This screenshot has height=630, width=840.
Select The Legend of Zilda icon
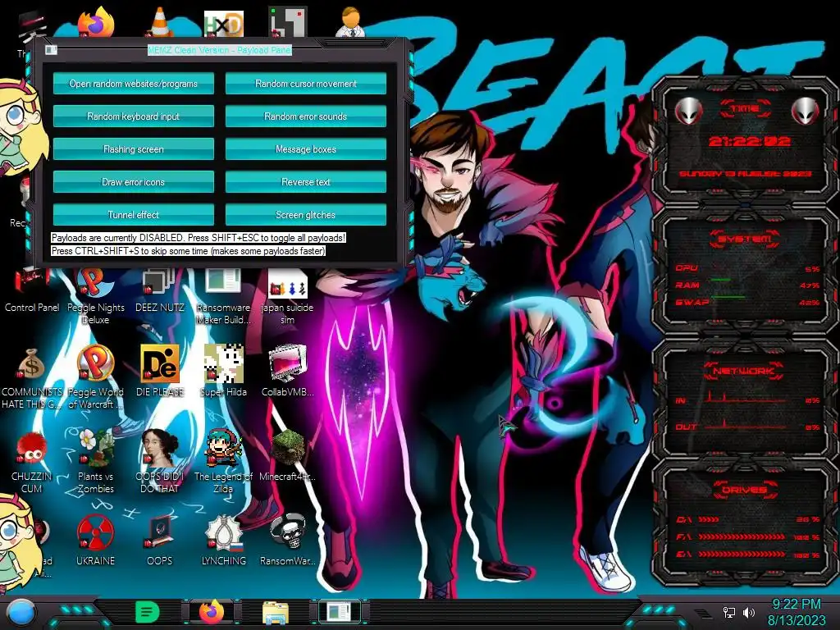click(223, 461)
